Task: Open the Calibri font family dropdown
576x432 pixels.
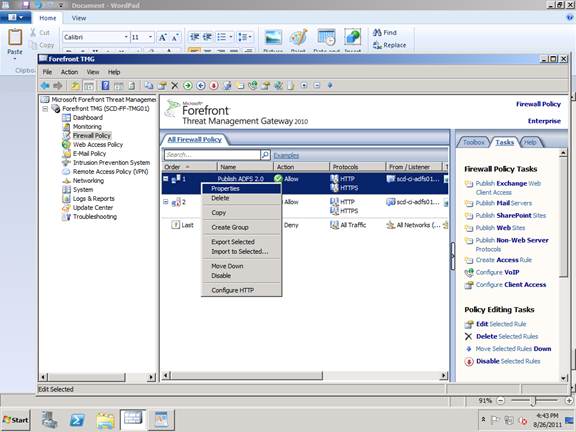Action: [x=126, y=37]
